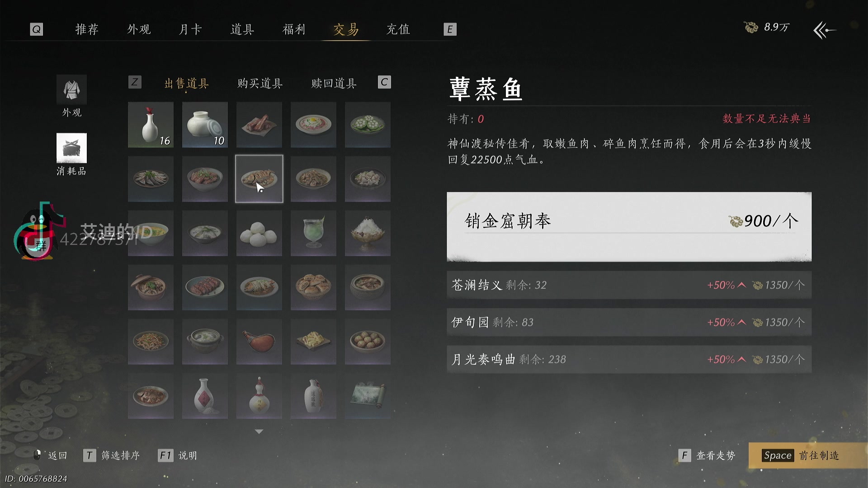Select the 销金窟朝奉 sell option

coord(629,227)
